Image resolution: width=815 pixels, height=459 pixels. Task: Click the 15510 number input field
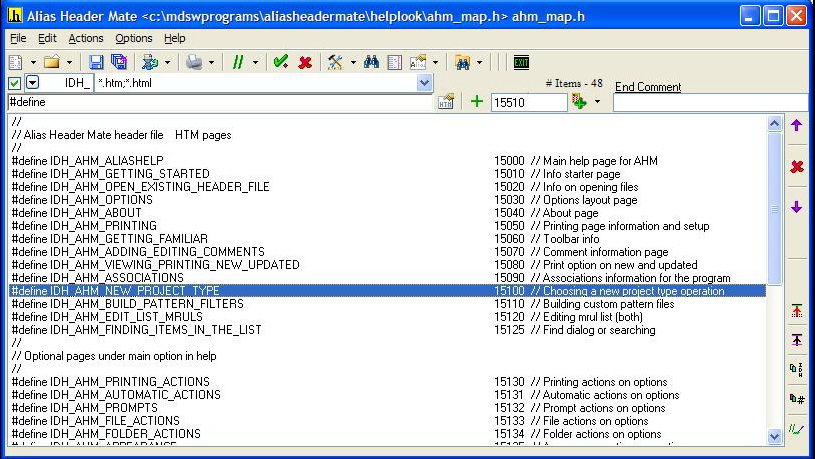(529, 102)
